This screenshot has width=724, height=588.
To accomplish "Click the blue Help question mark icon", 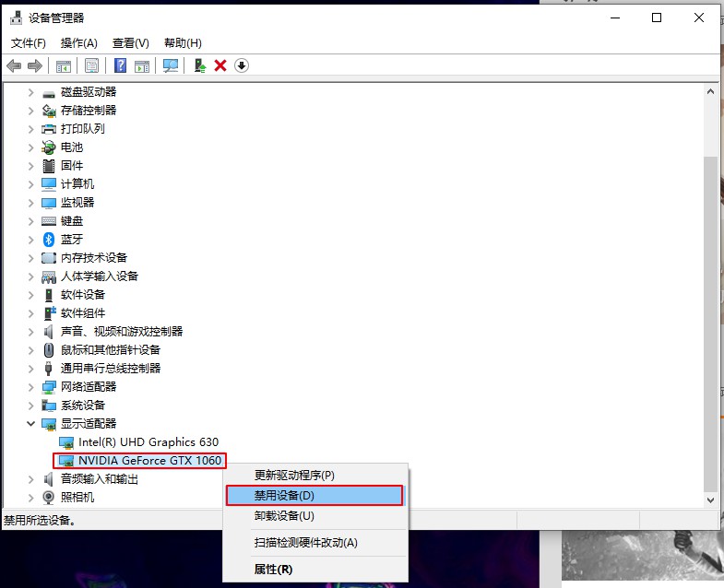I will click(x=120, y=65).
